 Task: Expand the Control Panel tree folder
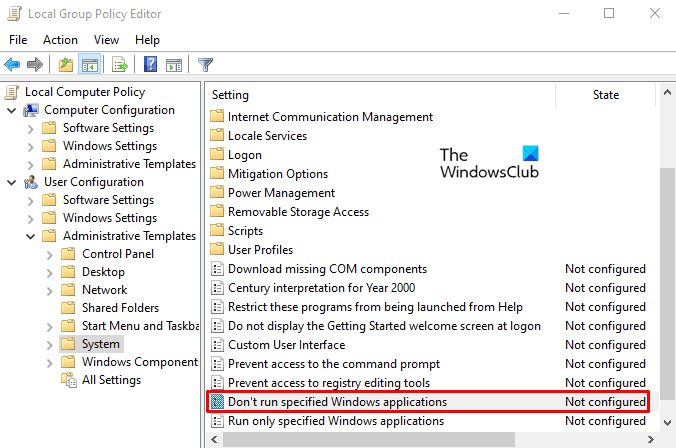coord(48,254)
